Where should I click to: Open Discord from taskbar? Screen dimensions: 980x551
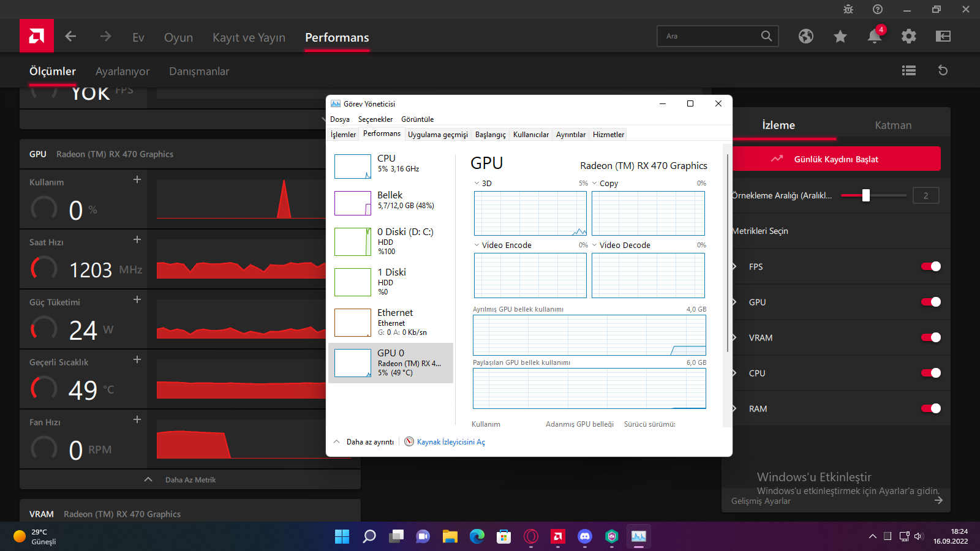coord(585,536)
